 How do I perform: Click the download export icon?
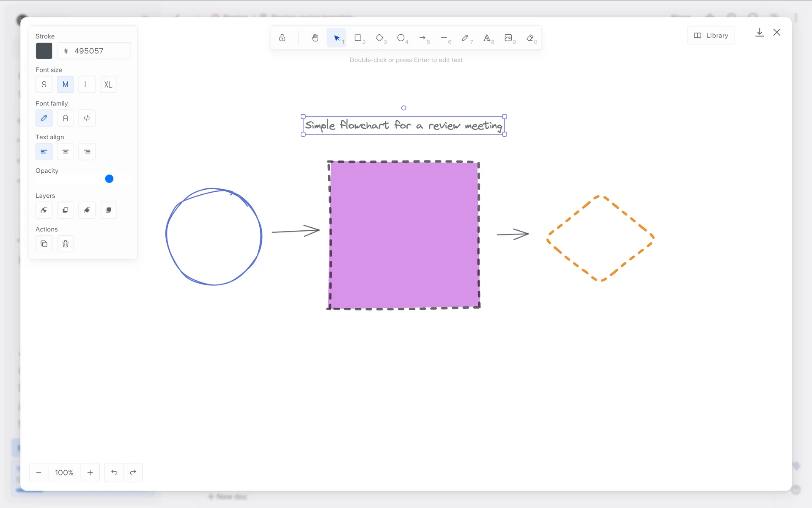coord(759,33)
